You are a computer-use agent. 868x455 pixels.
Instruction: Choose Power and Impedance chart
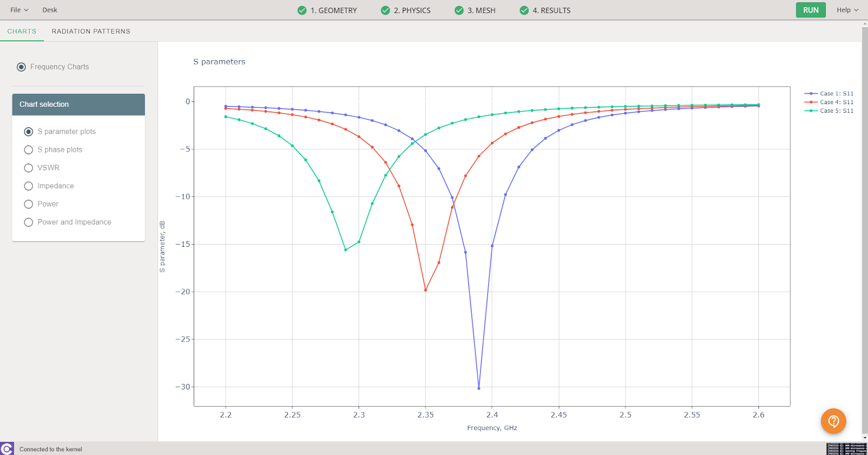click(29, 222)
